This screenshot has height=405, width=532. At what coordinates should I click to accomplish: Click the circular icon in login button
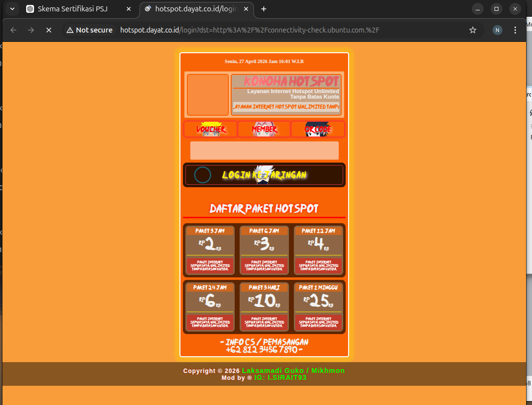click(203, 175)
